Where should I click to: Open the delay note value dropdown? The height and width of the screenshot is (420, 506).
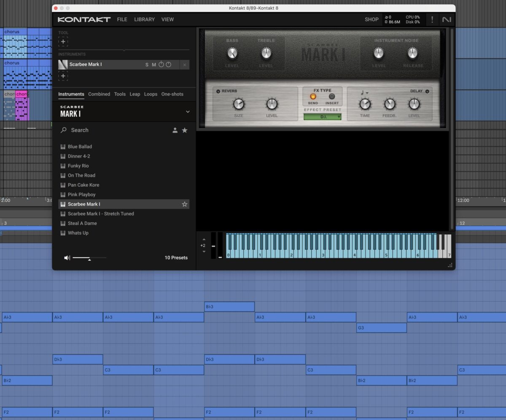(364, 93)
